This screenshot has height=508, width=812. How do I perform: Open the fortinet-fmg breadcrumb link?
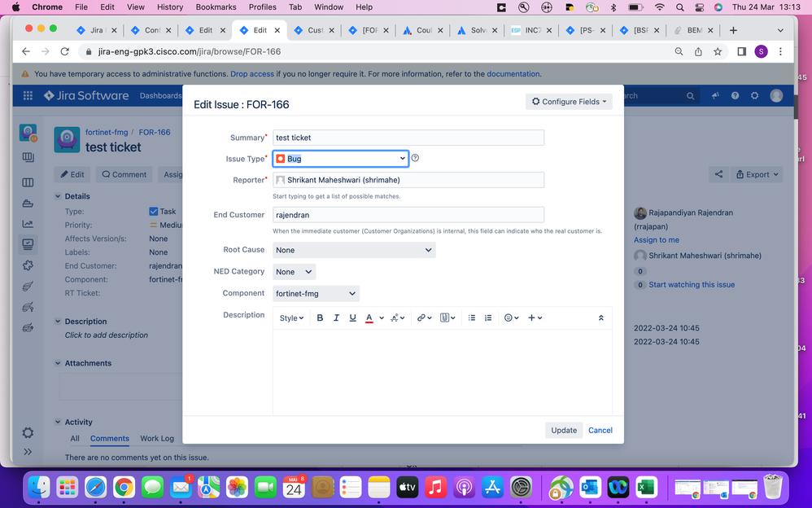point(106,132)
